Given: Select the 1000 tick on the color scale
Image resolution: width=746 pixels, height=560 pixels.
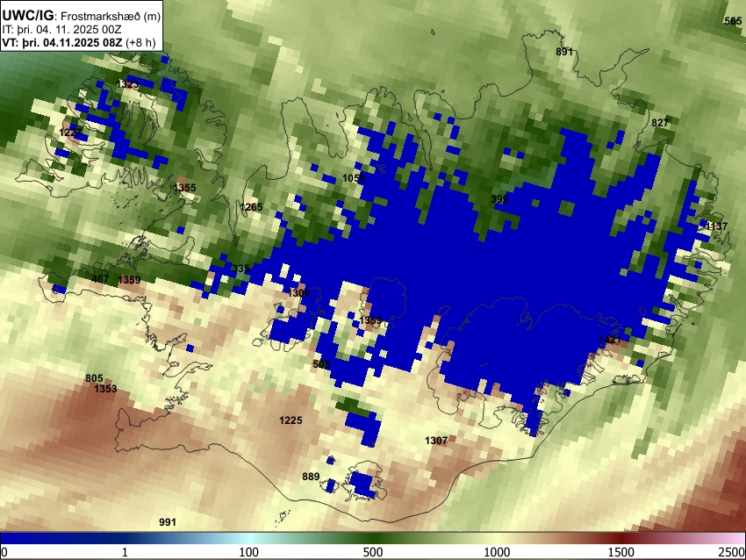Looking at the screenshot, I should (497, 552).
